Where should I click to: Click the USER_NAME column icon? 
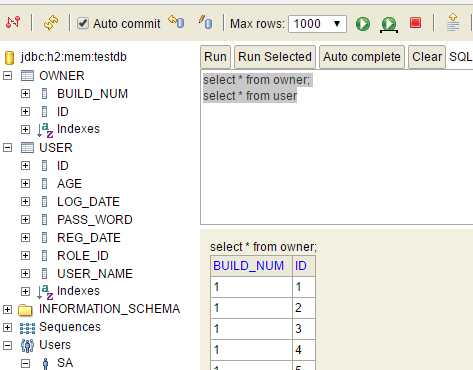tap(44, 274)
